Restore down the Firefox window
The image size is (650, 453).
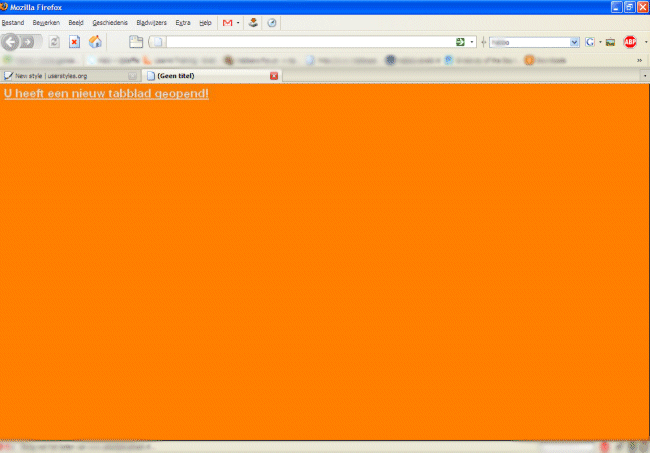point(630,7)
